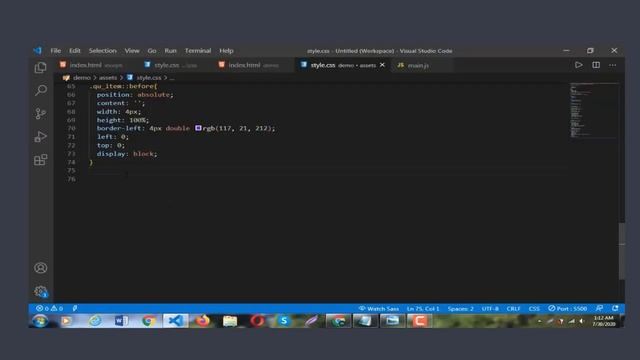Click the Port : 5500 live server button

point(567,309)
